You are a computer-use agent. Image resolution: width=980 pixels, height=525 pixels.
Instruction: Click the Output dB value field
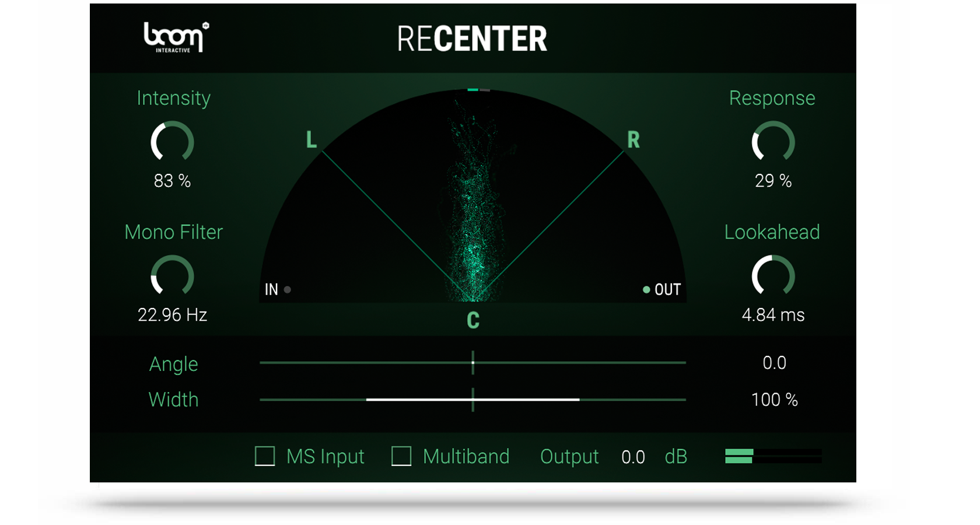point(633,457)
